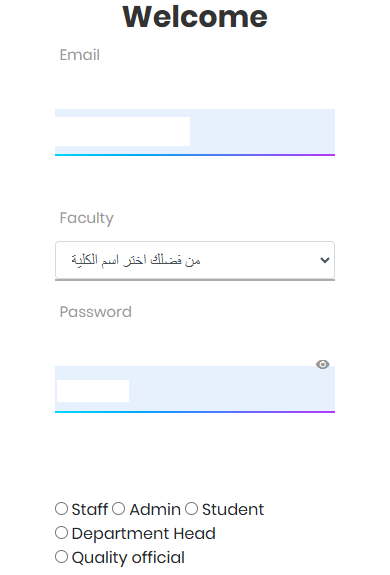Focus the Email input field

tap(195, 131)
